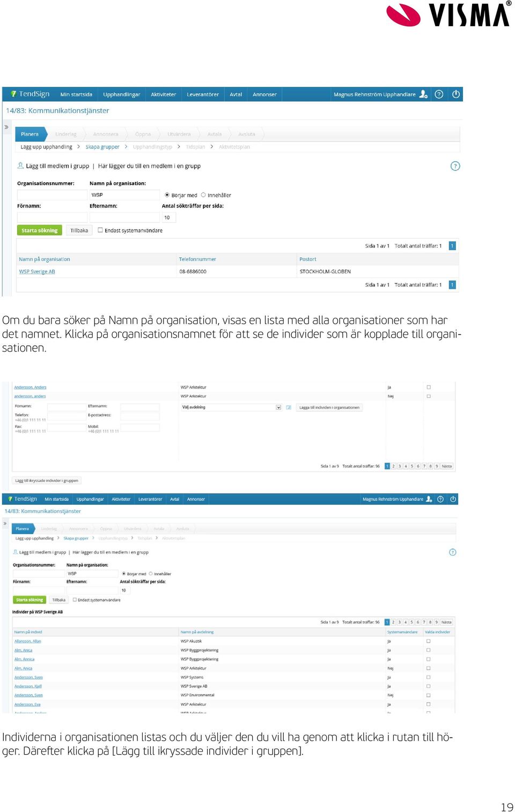The height and width of the screenshot is (812, 515).
Task: Click 'Nästa' in pagination below Valj avdelning form
Action: [446, 466]
